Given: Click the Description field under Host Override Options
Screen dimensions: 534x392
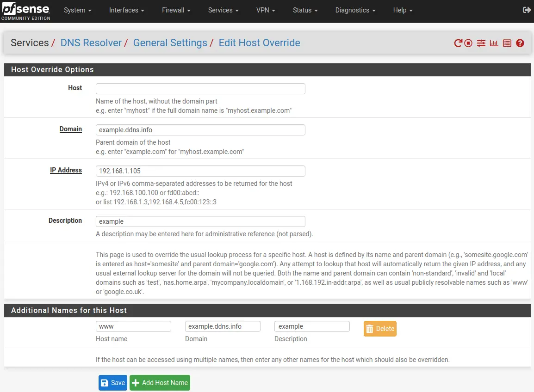Looking at the screenshot, I should (200, 221).
